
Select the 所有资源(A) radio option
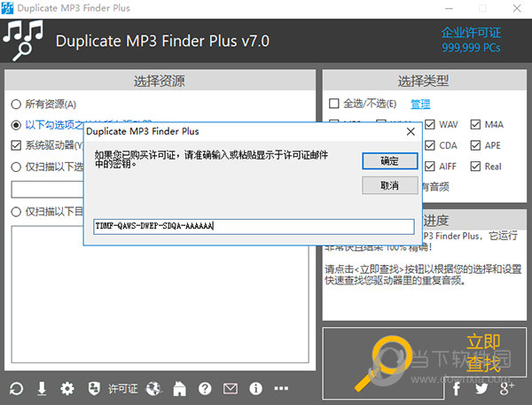43,105
